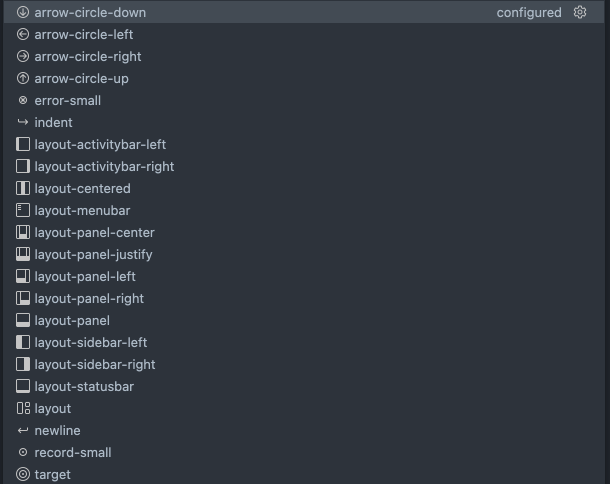Screen dimensions: 610x484
Task: Click the record-small icon
Action: click(x=23, y=453)
